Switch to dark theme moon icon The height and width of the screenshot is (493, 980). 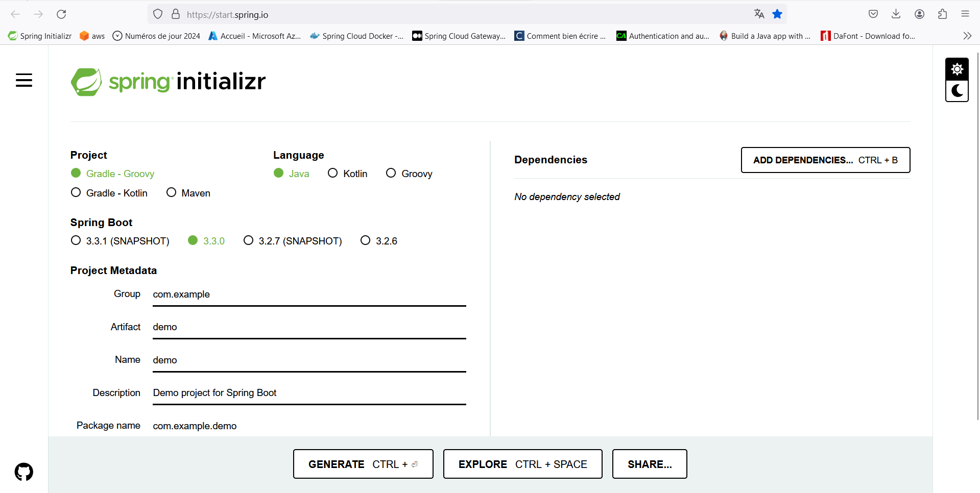pyautogui.click(x=957, y=91)
